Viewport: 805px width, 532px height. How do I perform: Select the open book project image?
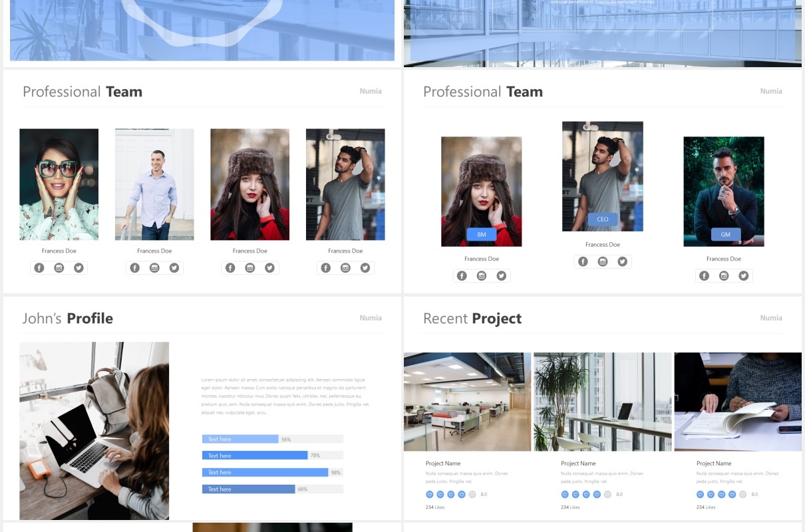coord(738,402)
